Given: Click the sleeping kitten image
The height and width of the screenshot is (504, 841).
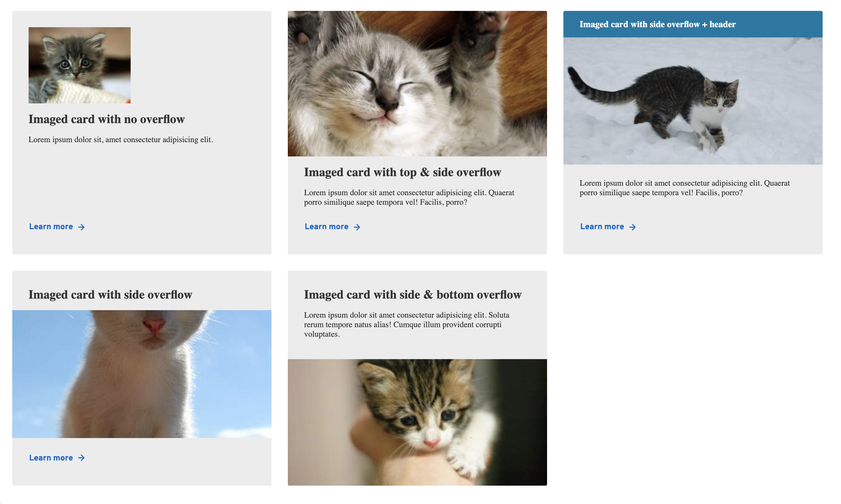Looking at the screenshot, I should (417, 84).
